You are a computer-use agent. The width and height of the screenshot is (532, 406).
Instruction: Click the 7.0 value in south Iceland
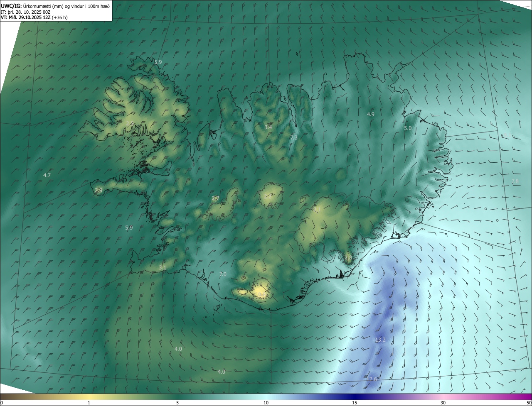point(223,274)
